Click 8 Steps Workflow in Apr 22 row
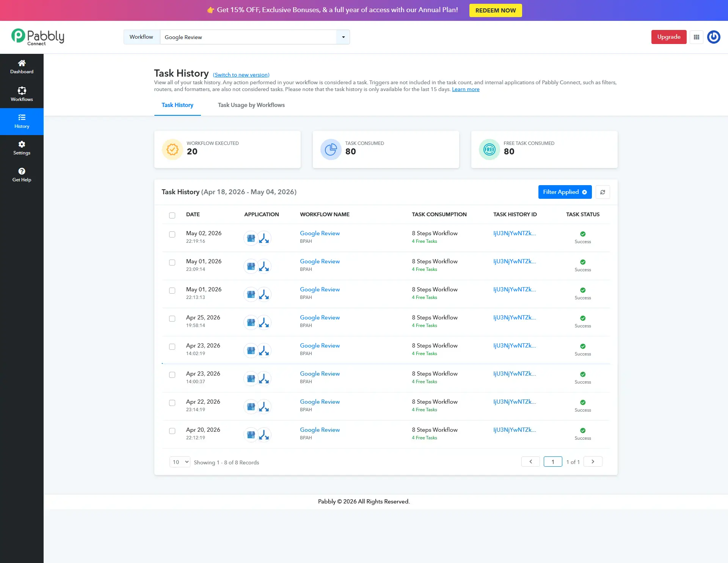Screen dimensions: 728x563 (x=435, y=402)
